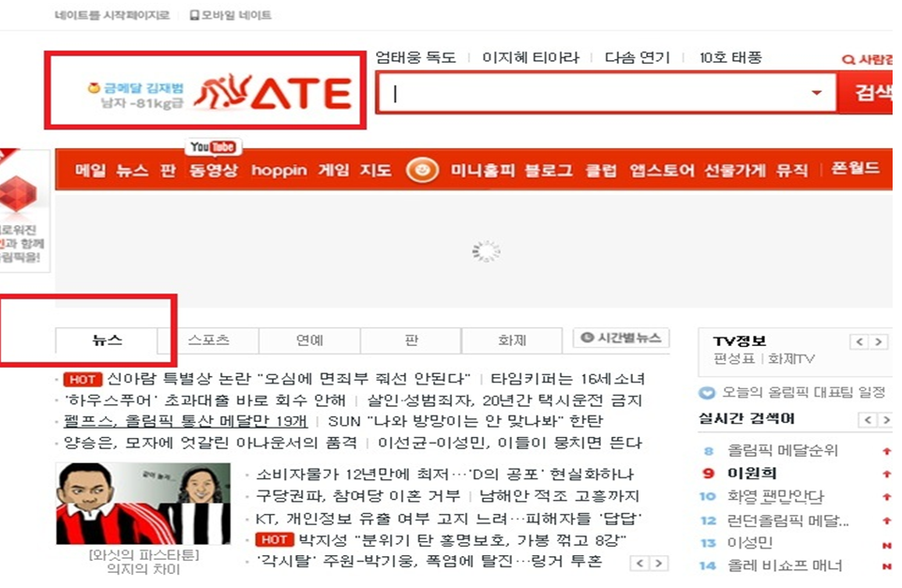Screen dimensions: 902x588
Task: Click the 파스타툰 cartoon thumbnail
Action: [143, 504]
